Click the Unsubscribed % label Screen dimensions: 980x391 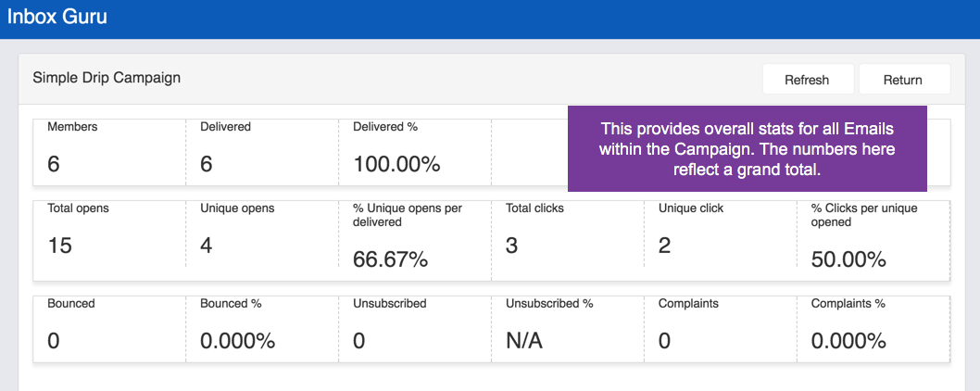[x=549, y=303]
